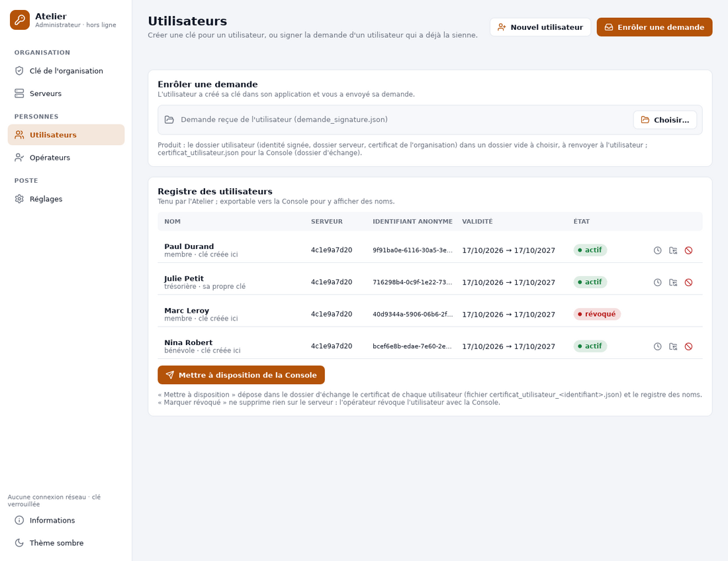Viewport: 728px width, 561px height.
Task: Click the ÉTAT column header
Action: click(581, 222)
